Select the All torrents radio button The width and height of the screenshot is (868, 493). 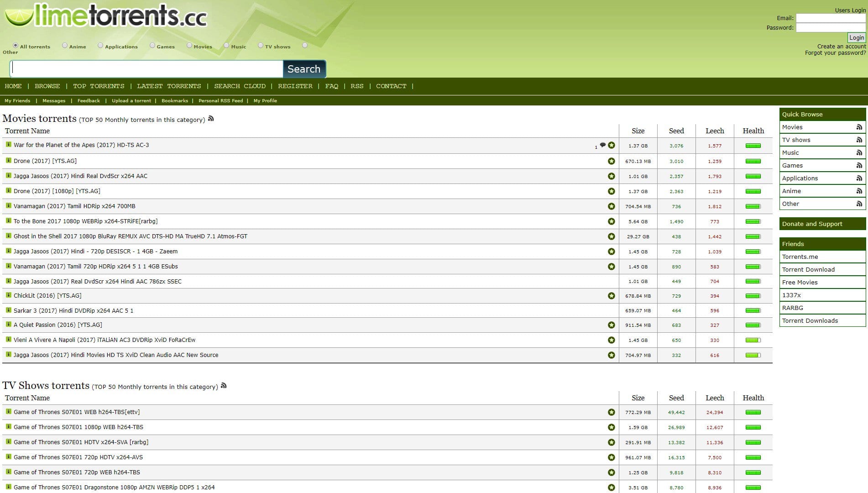pyautogui.click(x=16, y=46)
